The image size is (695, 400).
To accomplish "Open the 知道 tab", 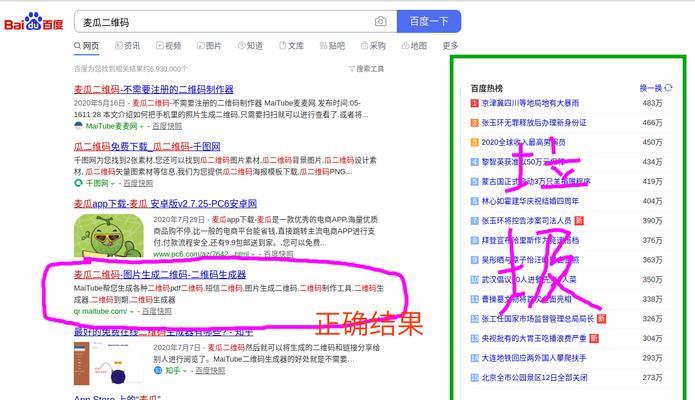I will tap(250, 46).
